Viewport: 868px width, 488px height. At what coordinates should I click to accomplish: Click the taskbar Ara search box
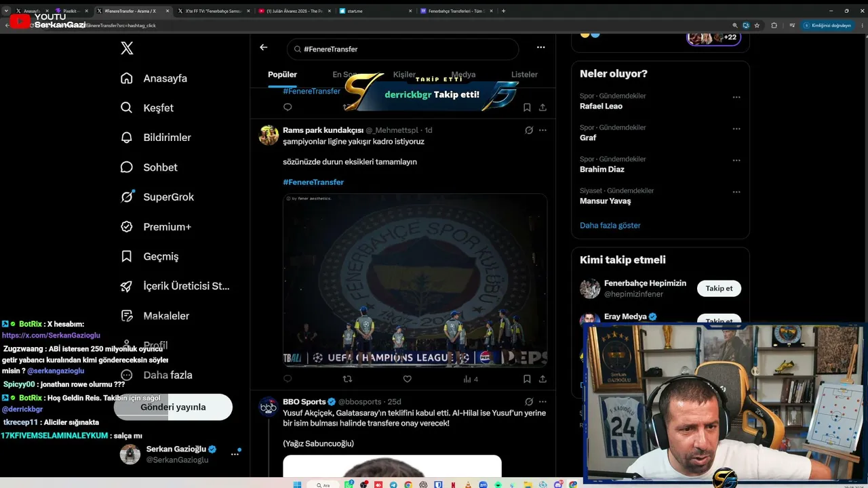click(322, 485)
